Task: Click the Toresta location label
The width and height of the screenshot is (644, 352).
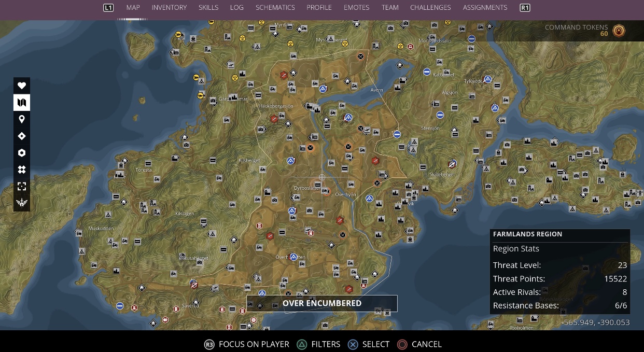Action: point(144,170)
